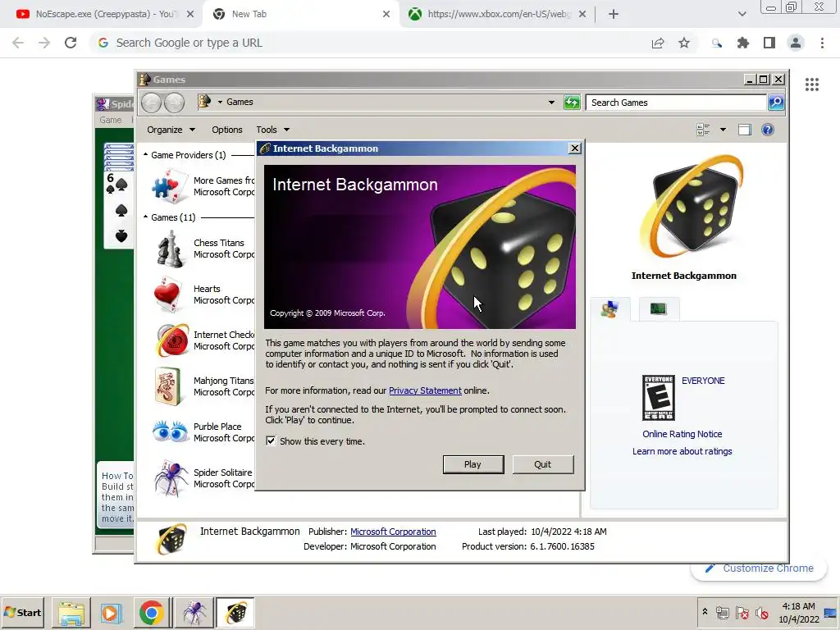Open the Microsoft Corporation publisher link
This screenshot has height=630, width=840.
tap(393, 532)
